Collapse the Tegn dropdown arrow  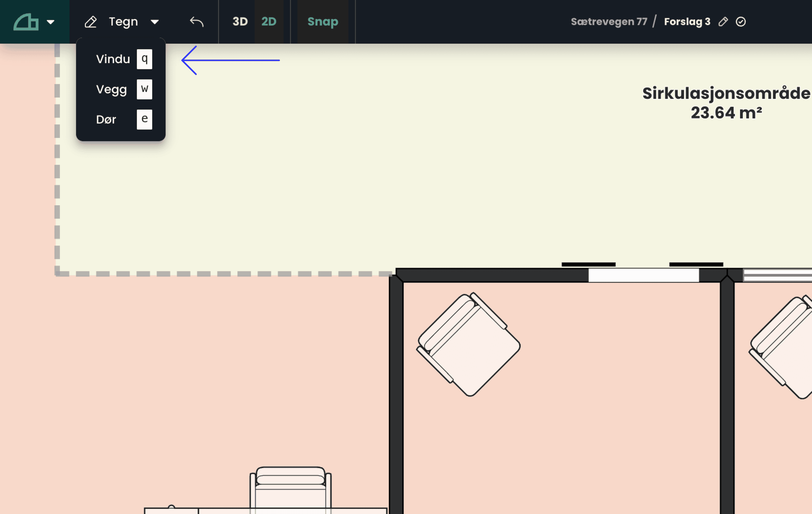(155, 22)
